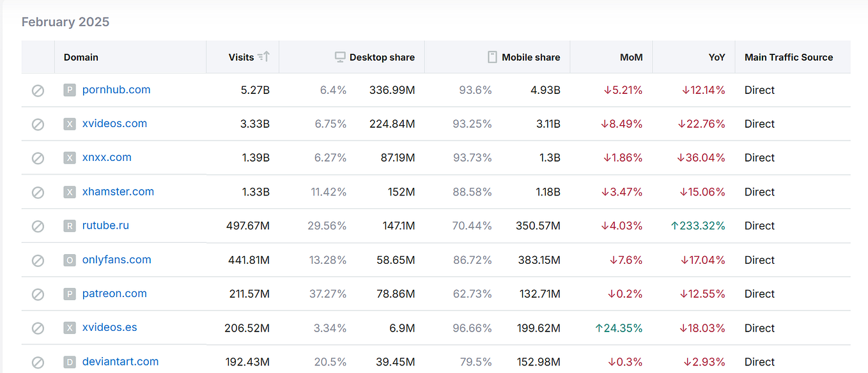Viewport: 868px width, 373px height.
Task: Click Direct in the deviantart.com row
Action: coord(759,362)
